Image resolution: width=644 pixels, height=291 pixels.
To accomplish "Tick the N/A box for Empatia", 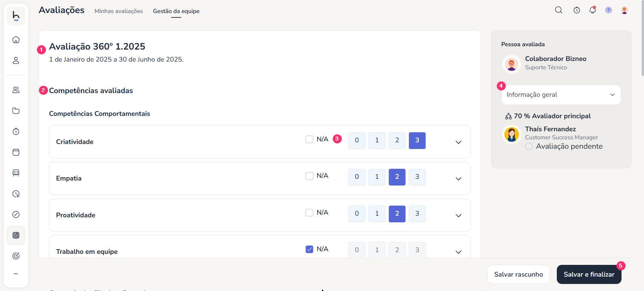I will click(x=309, y=176).
